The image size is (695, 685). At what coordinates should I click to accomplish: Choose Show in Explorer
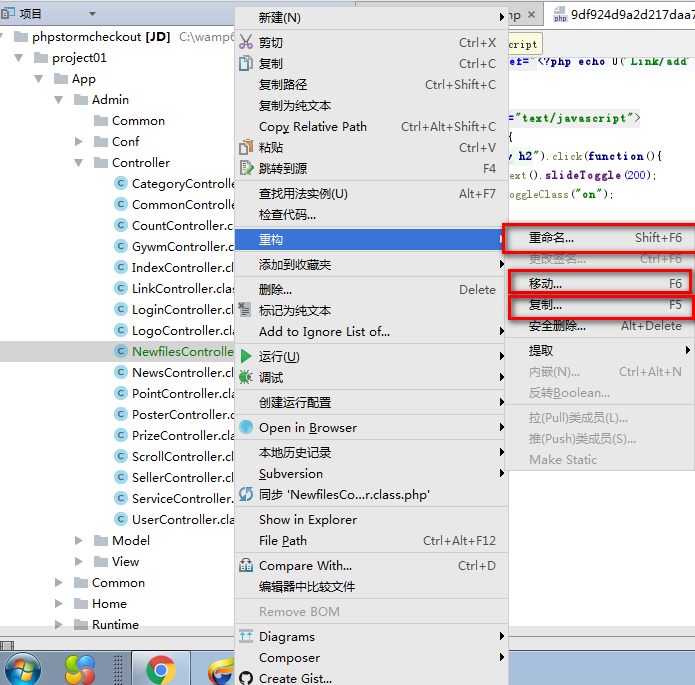[371, 519]
